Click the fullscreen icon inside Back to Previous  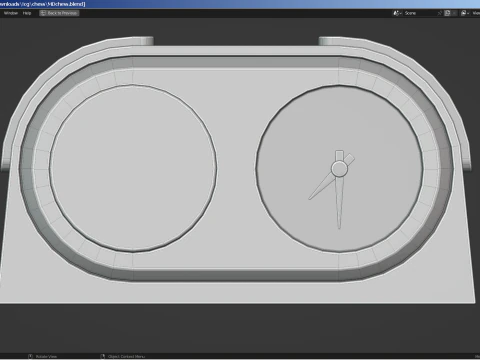[x=43, y=13]
